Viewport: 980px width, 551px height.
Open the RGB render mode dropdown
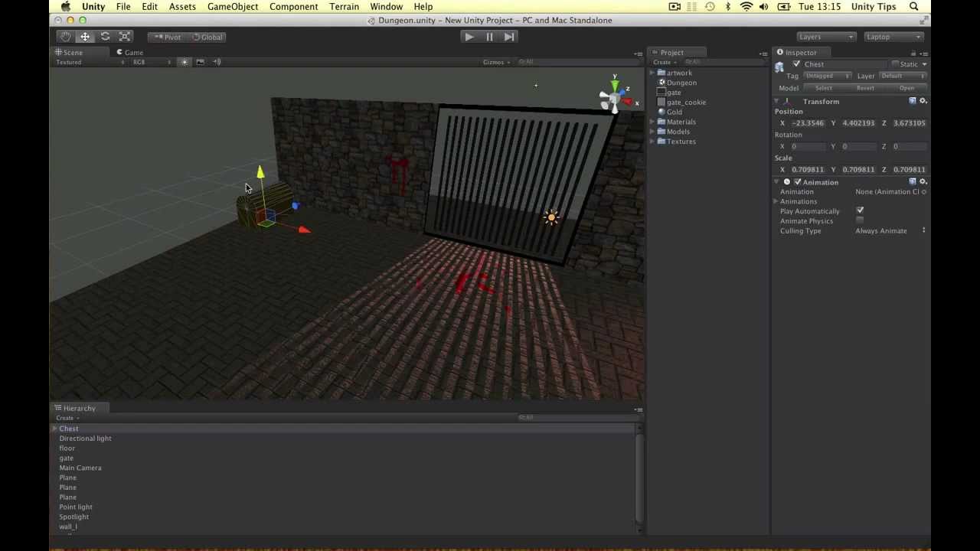[x=152, y=62]
